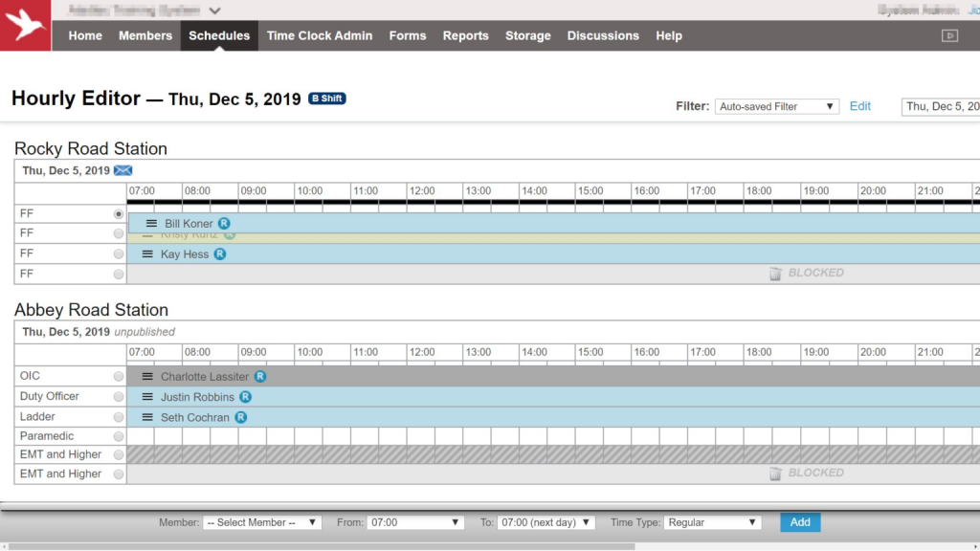Select the radio button next to Paramedic
This screenshot has height=551, width=980.
pyautogui.click(x=118, y=435)
